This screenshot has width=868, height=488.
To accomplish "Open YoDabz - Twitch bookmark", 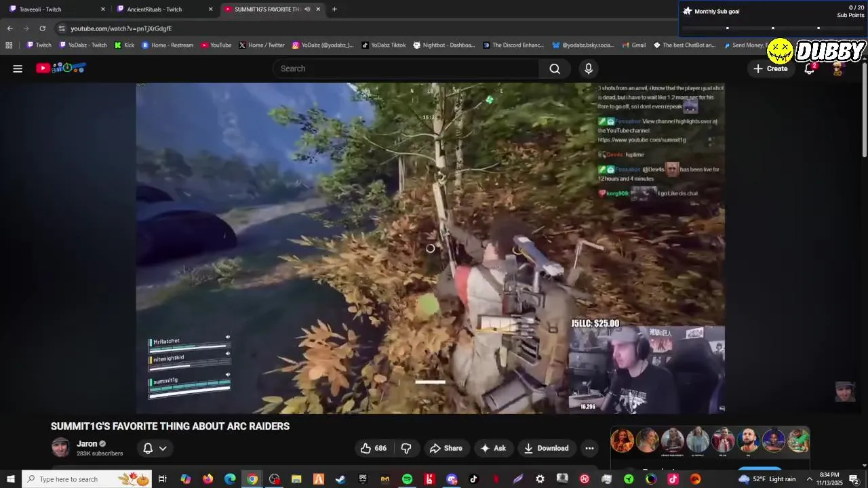I will (83, 45).
